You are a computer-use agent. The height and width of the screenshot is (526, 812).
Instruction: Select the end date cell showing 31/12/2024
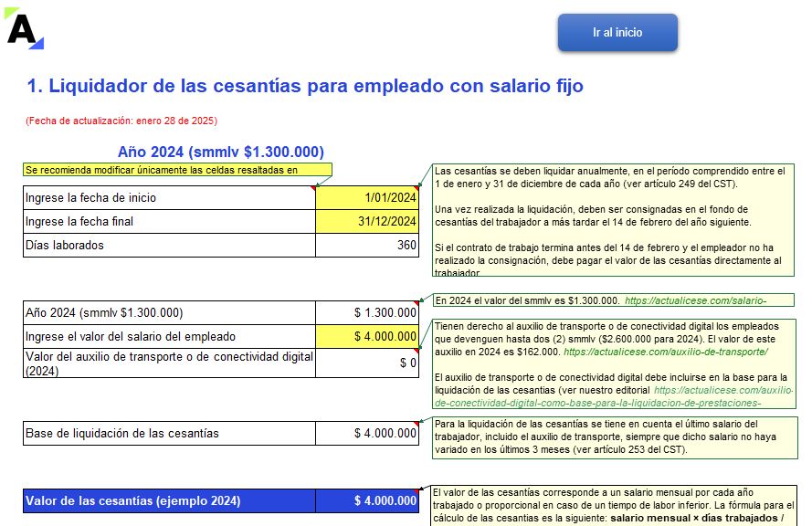[367, 222]
